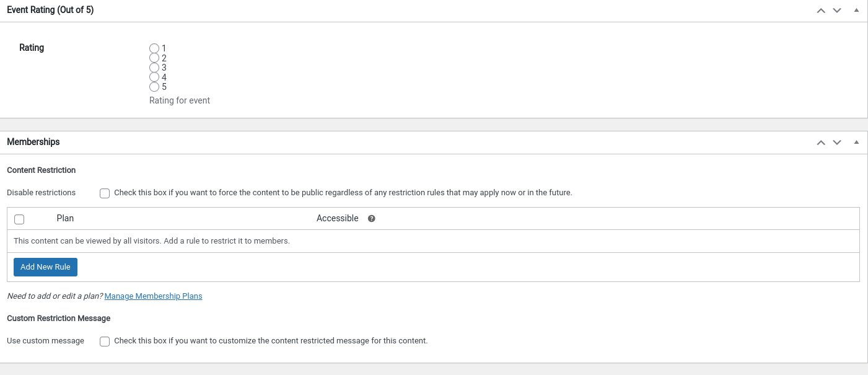
Task: Enable the Use custom message checkbox
Action: pos(104,341)
